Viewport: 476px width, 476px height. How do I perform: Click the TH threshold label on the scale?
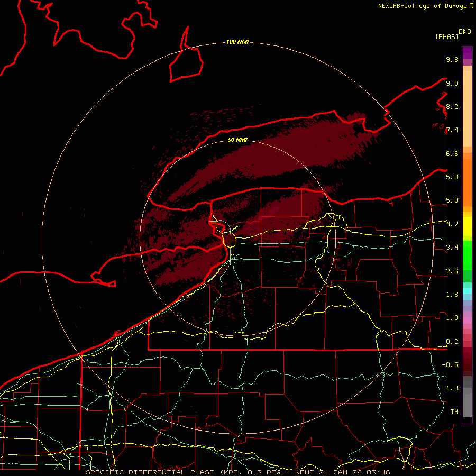[454, 412]
